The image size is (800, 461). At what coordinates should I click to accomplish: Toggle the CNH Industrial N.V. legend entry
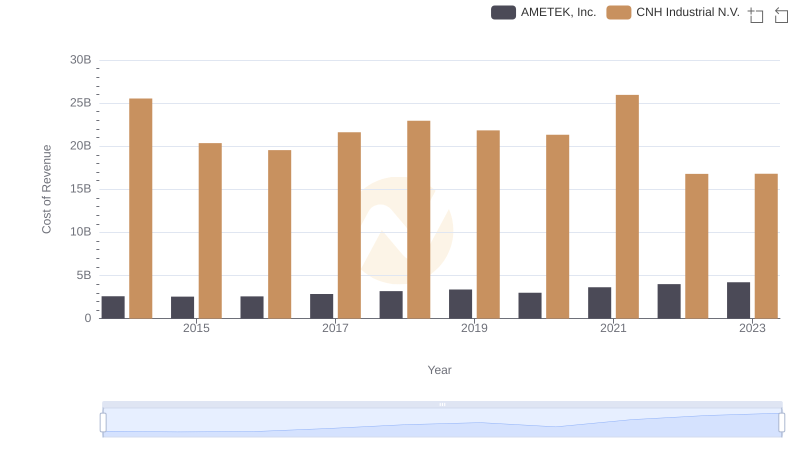tap(673, 12)
